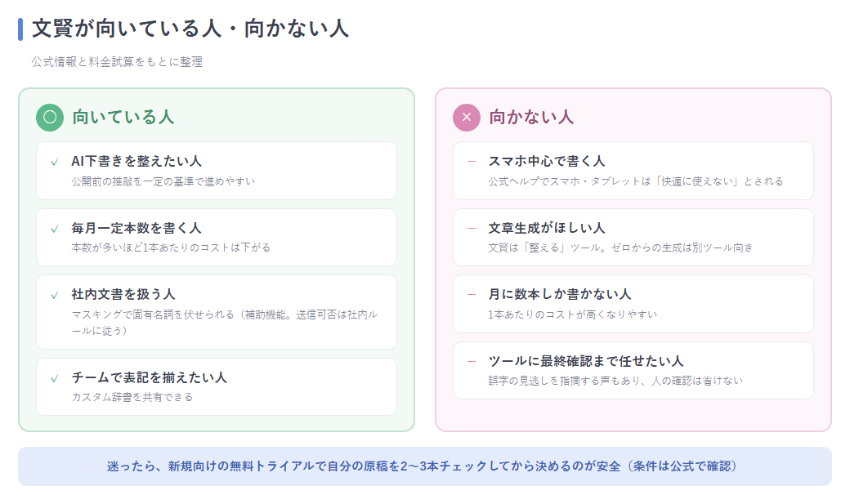Click the dash icon next to 月に数本しか書かない人
Viewport: 850px width, 504px height.
[472, 294]
